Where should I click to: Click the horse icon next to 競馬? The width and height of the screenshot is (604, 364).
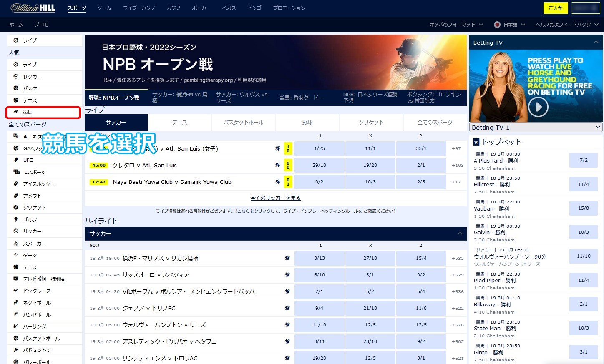click(x=16, y=112)
